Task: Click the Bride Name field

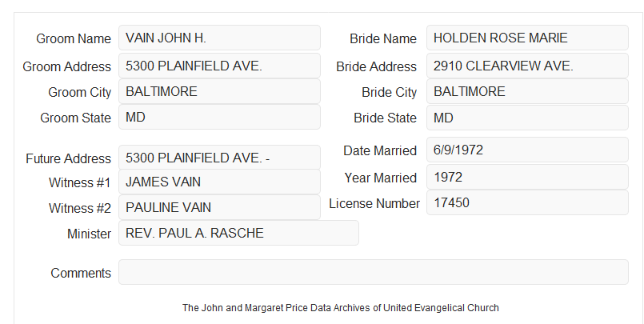Action: click(x=527, y=38)
